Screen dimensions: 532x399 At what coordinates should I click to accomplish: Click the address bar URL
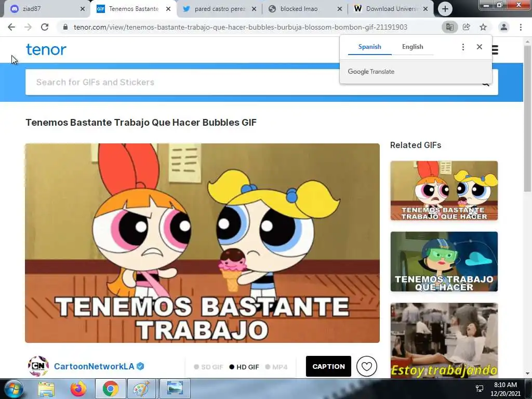point(240,27)
